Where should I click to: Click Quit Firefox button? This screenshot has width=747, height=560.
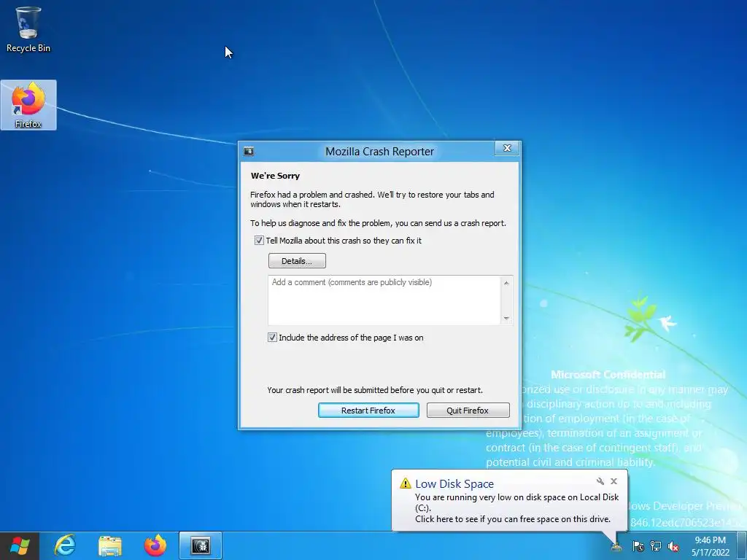coord(468,411)
